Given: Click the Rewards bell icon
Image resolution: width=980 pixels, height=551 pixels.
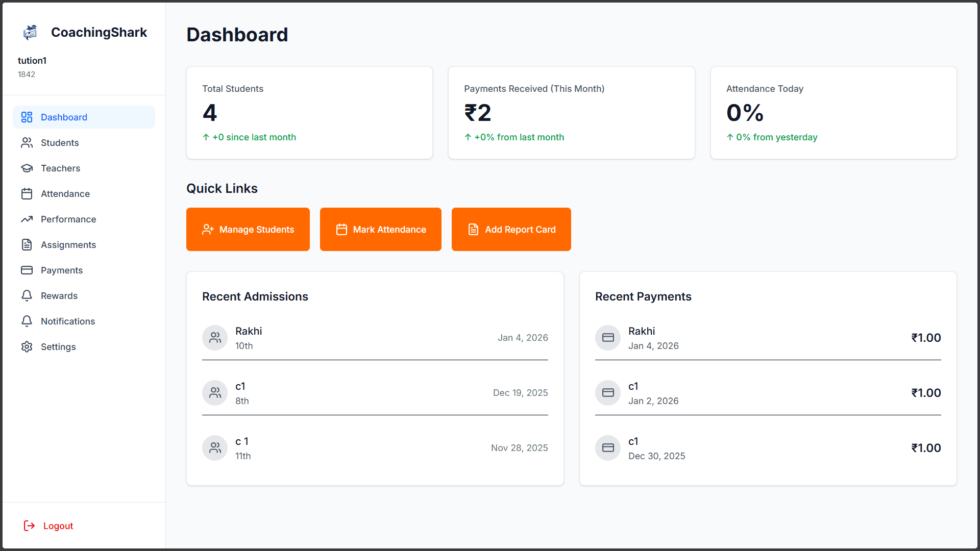Looking at the screenshot, I should pyautogui.click(x=27, y=296).
